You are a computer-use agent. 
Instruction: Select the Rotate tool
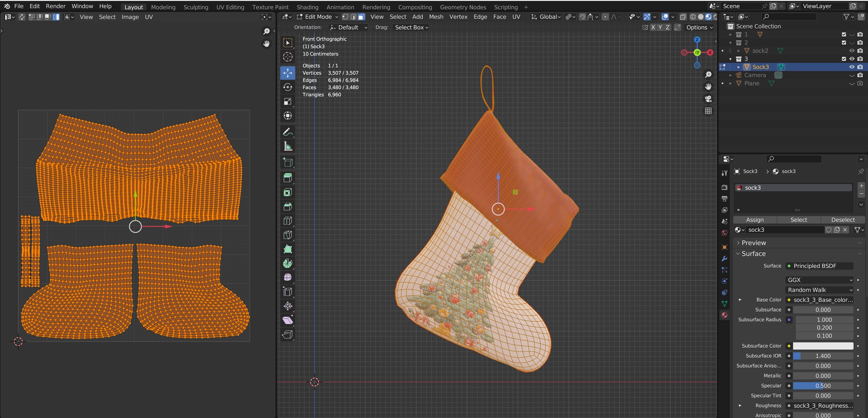tap(288, 87)
